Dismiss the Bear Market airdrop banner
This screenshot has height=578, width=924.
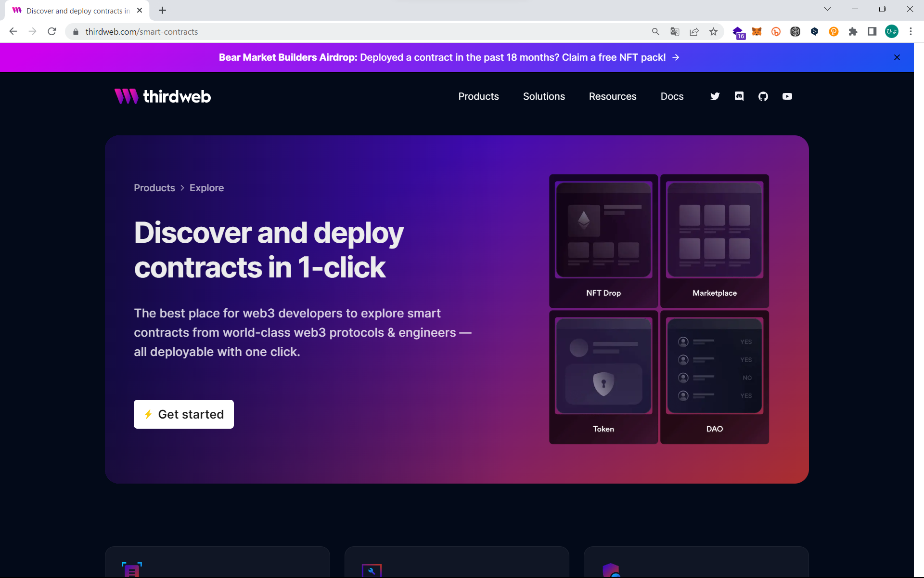coord(897,57)
